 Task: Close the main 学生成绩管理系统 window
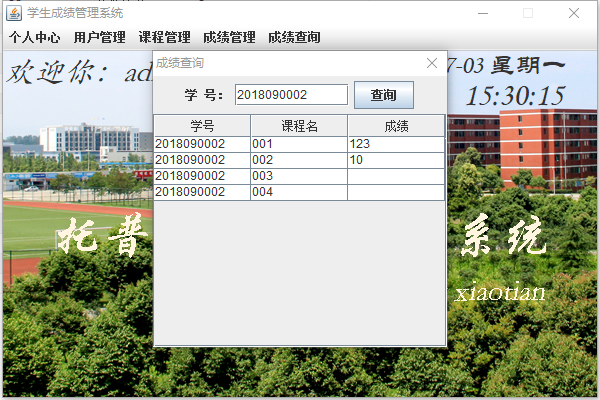click(x=574, y=13)
